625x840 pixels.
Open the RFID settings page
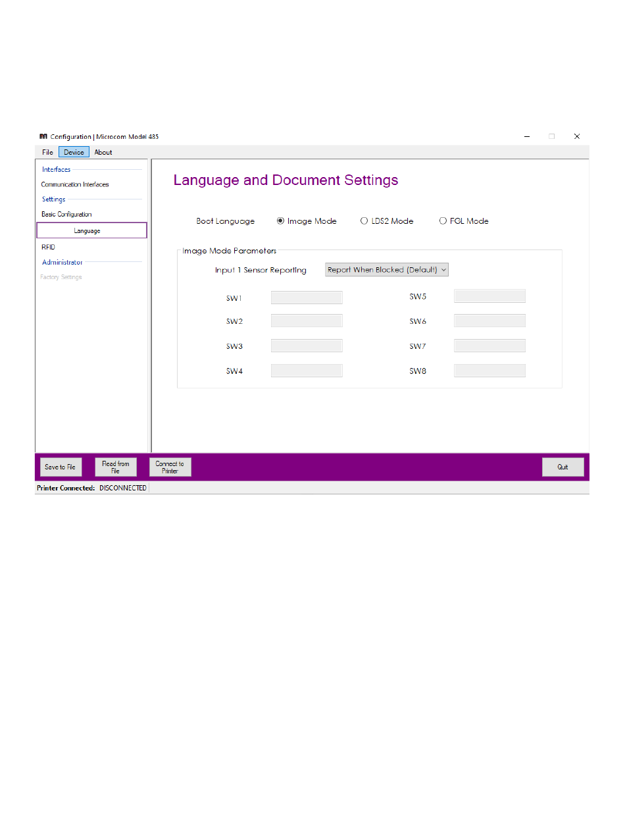pos(48,248)
